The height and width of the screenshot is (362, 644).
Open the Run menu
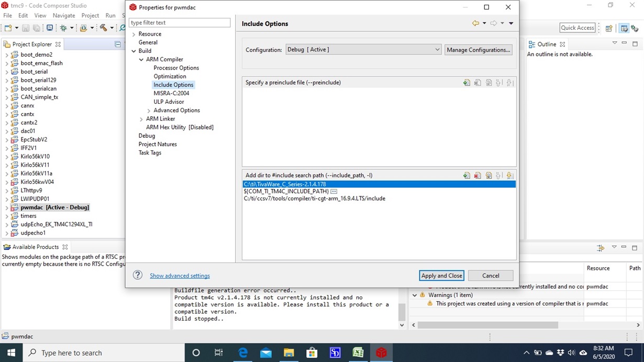click(x=110, y=16)
